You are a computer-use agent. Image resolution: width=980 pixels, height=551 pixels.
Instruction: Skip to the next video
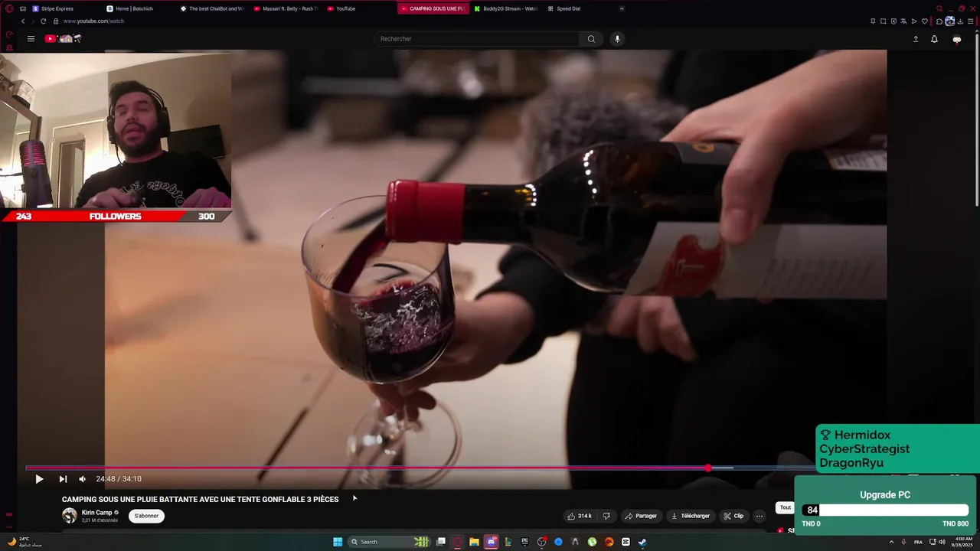tap(63, 479)
